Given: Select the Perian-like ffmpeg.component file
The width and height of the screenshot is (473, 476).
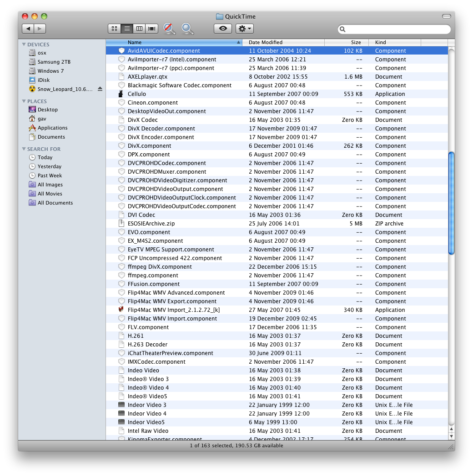Looking at the screenshot, I should 153,276.
